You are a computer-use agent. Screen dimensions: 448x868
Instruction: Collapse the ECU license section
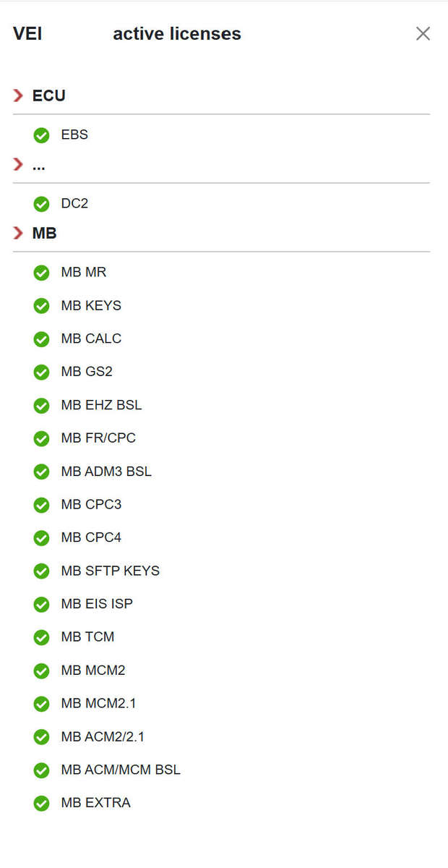[x=19, y=95]
